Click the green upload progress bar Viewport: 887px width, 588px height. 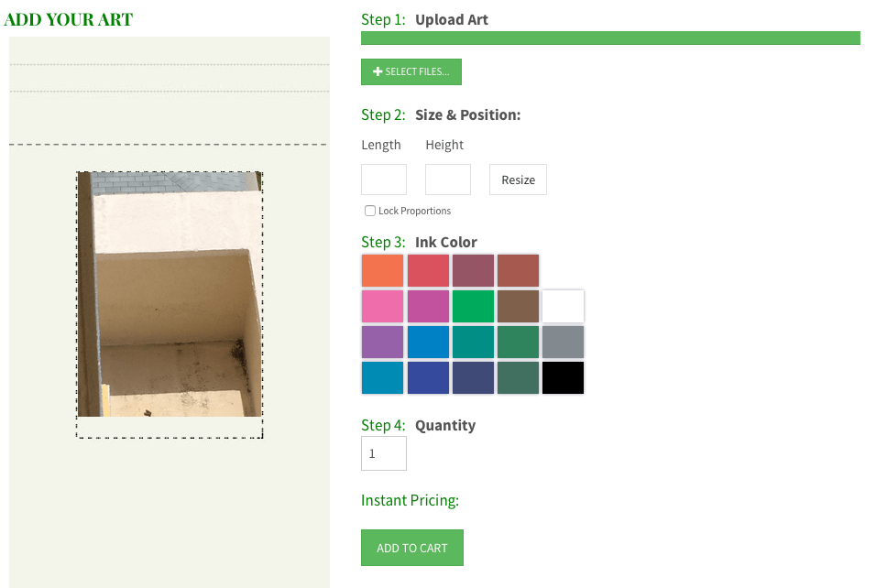[610, 38]
